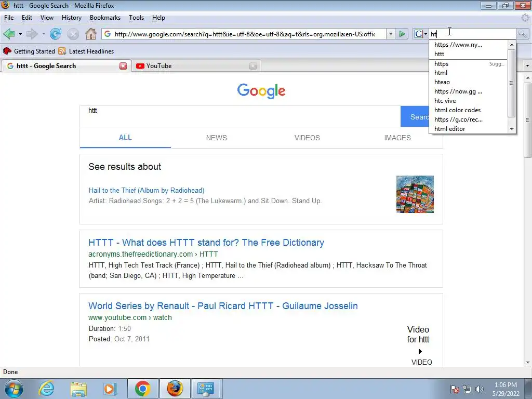
Task: Open the World Series by Renault result
Action: 223,305
